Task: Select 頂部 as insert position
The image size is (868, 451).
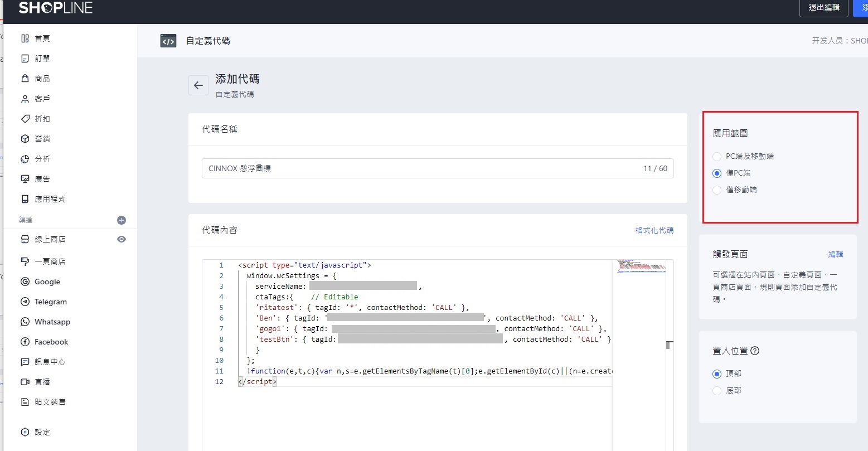Action: tap(717, 374)
